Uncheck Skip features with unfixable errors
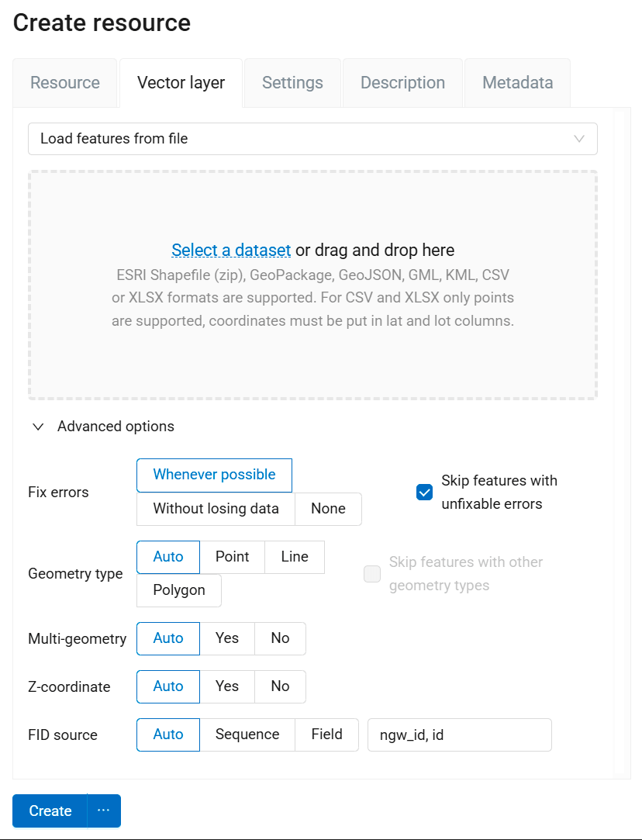The height and width of the screenshot is (840, 642). [x=424, y=493]
